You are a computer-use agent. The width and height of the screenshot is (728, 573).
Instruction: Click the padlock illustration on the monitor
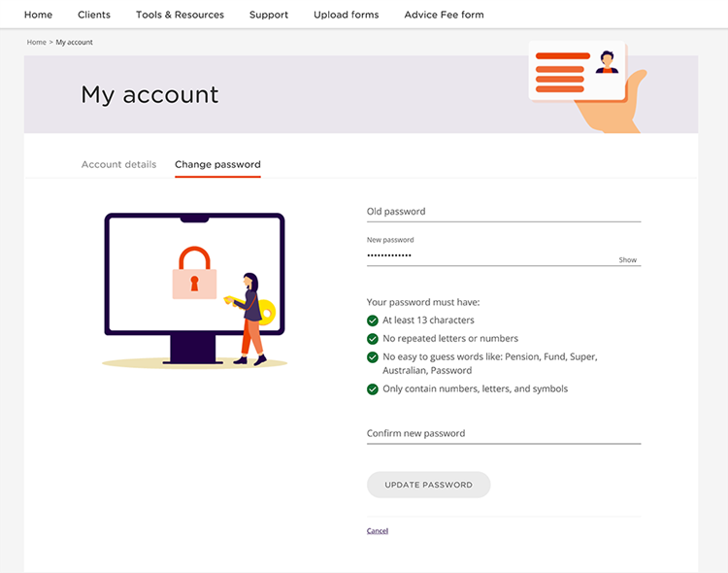194,273
